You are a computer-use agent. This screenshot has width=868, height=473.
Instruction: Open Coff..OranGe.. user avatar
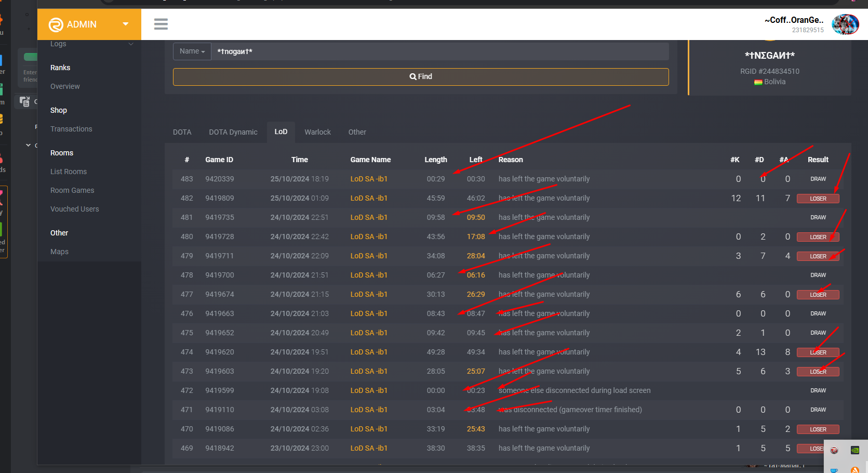click(x=845, y=24)
